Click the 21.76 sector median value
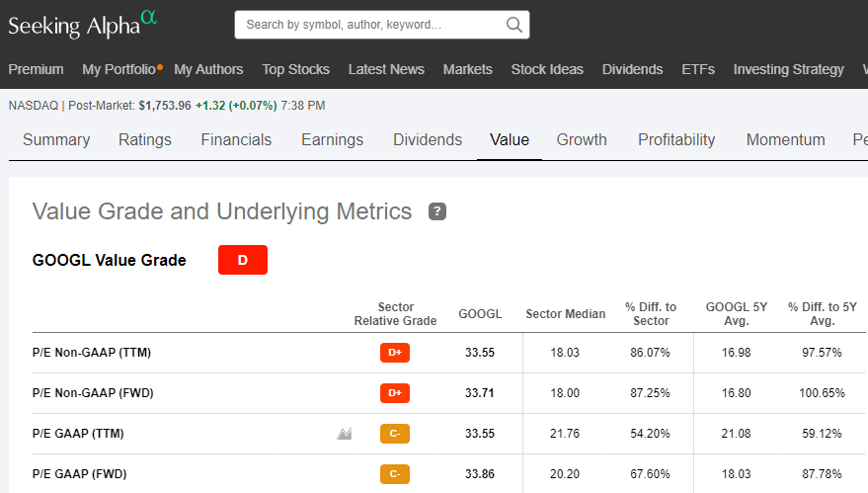868x493 pixels. pyautogui.click(x=565, y=433)
